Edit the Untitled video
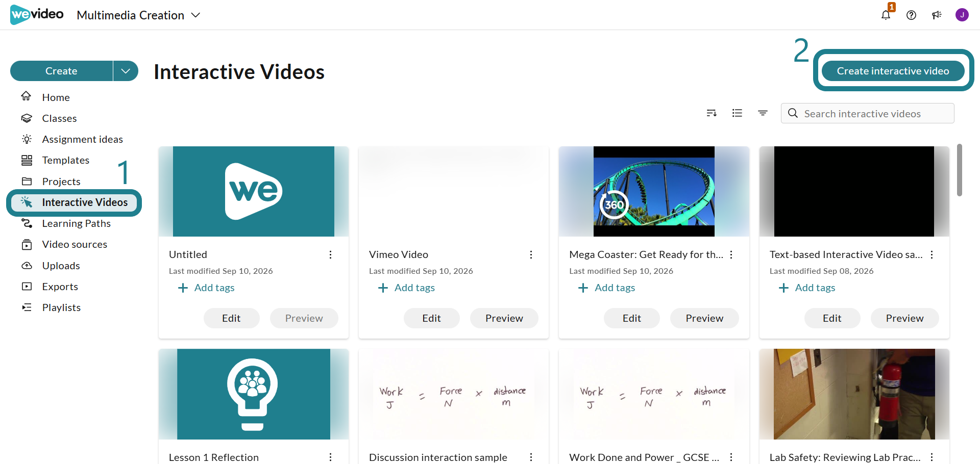 coord(231,318)
